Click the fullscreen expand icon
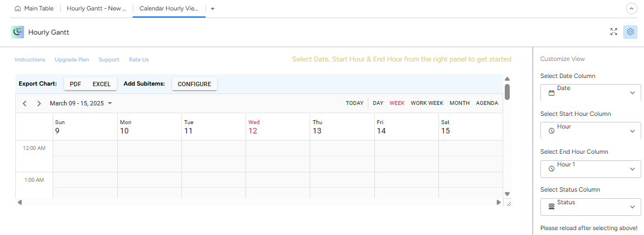644x235 pixels. [614, 32]
